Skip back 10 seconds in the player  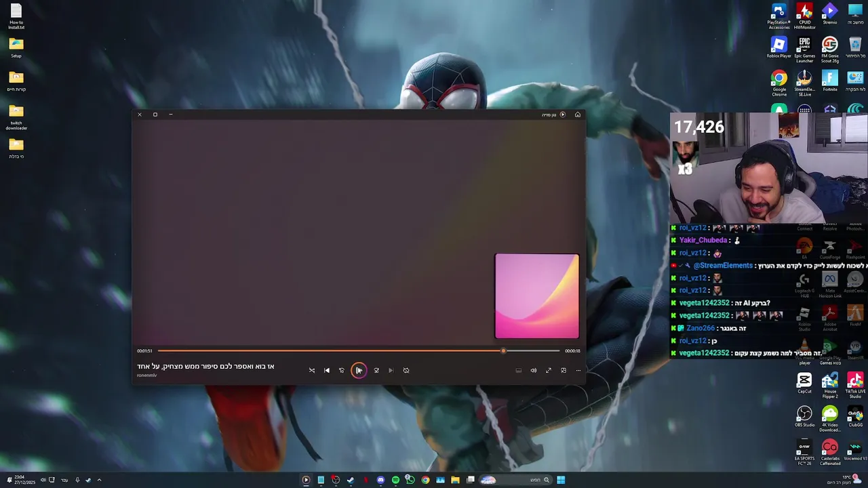(x=342, y=370)
